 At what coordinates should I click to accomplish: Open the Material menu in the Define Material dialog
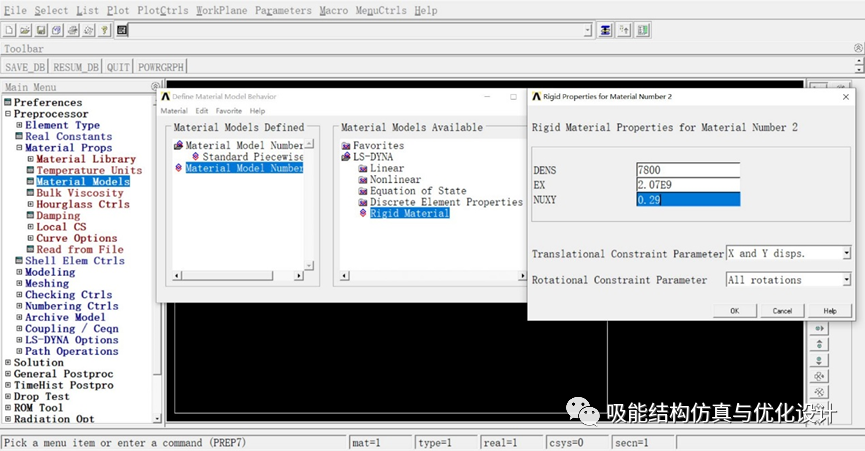pos(174,111)
